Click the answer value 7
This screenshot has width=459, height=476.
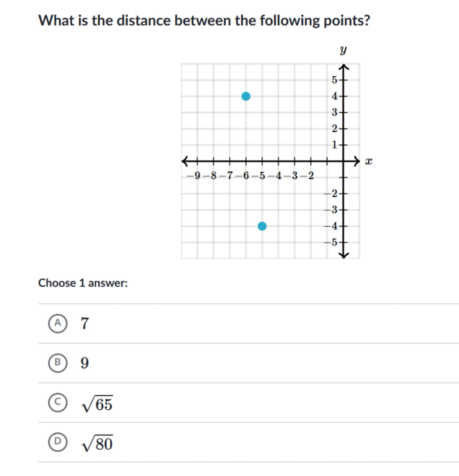(x=85, y=323)
